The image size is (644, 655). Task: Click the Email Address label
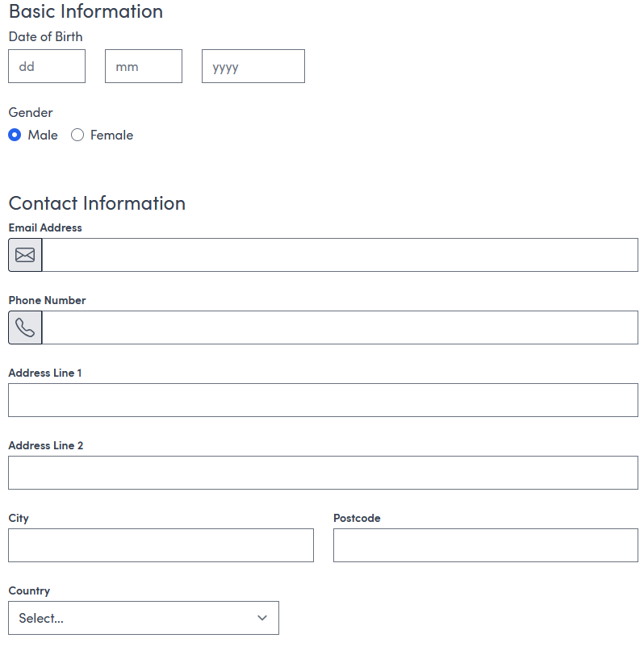(45, 227)
